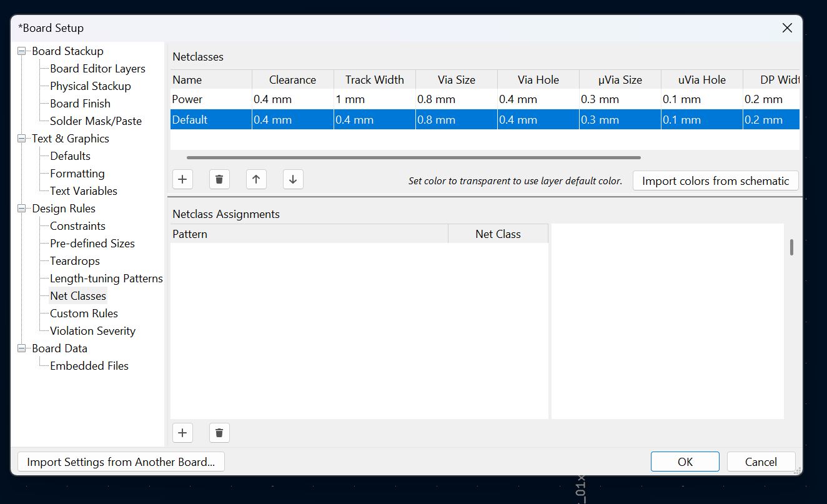Viewport: 827px width, 504px height.
Task: Open the Violation Severity settings page
Action: (92, 330)
